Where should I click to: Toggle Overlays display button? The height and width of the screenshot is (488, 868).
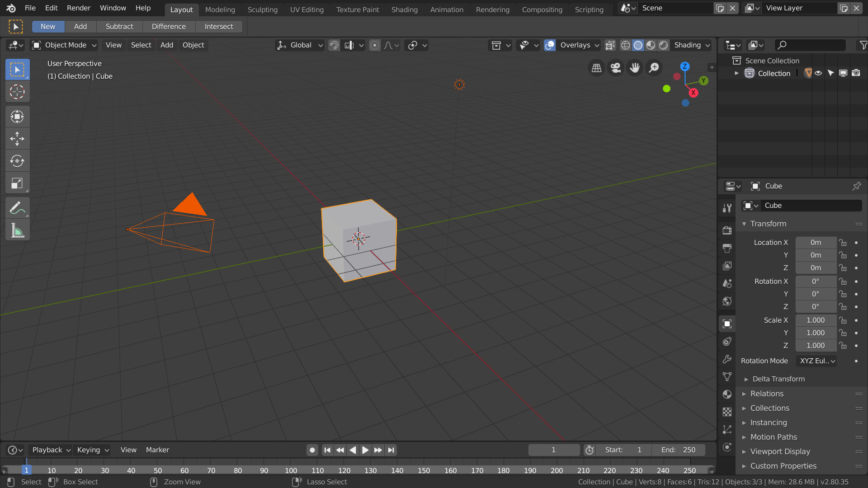pos(550,45)
